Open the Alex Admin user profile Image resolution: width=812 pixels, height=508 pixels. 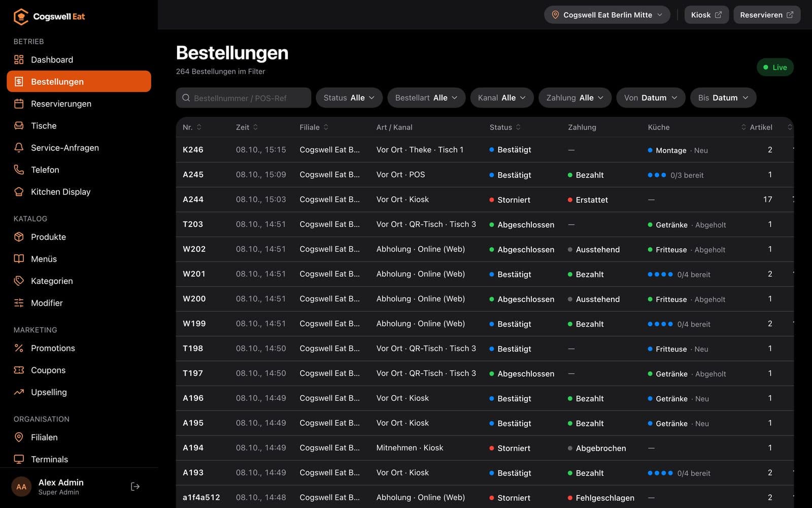click(x=61, y=487)
